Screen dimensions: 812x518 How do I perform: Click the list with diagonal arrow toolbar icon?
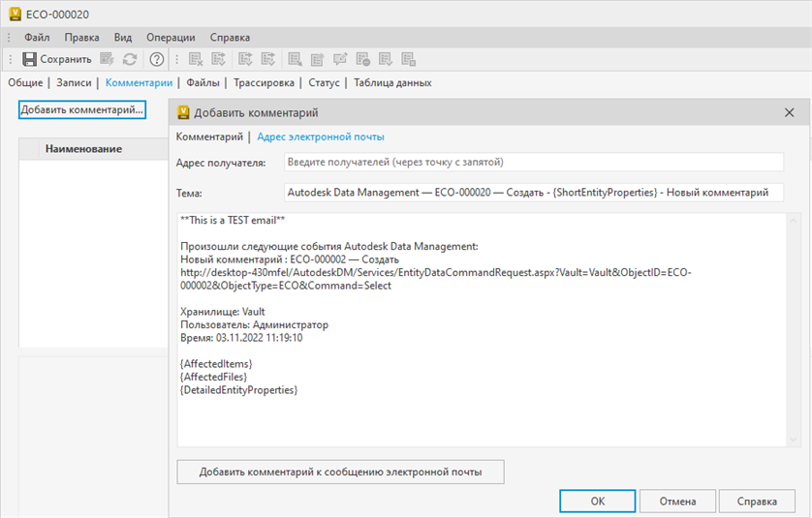(296, 59)
